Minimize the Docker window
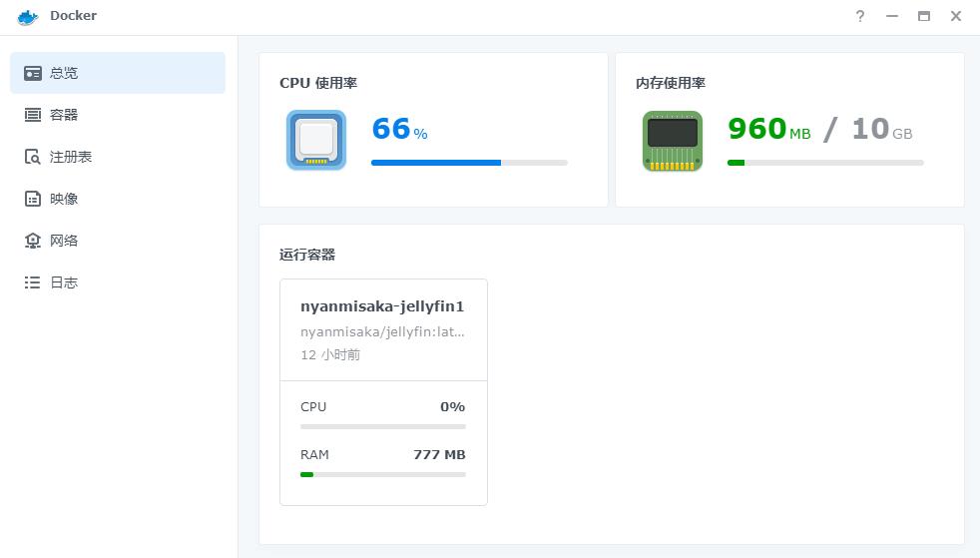980x558 pixels. [892, 16]
